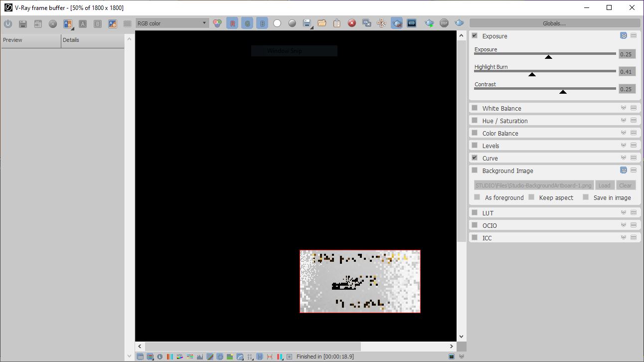Expand the Color Balance rollout

point(624,133)
